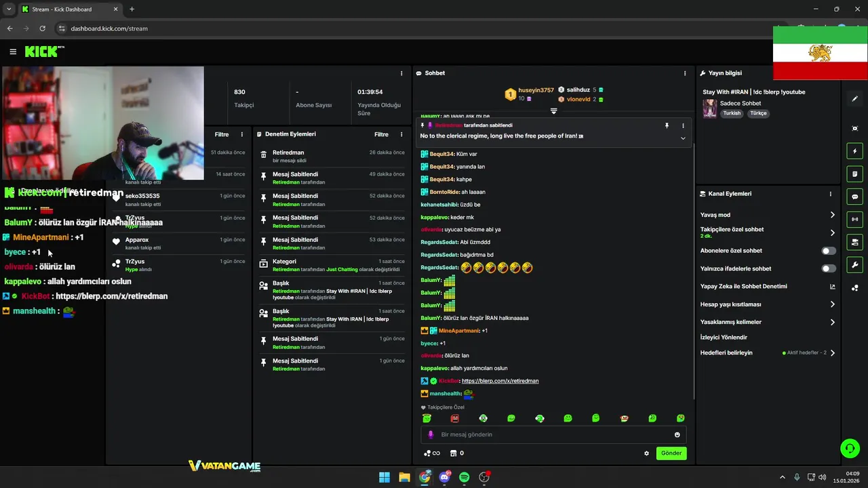The image size is (868, 488).
Task: Click the purple microphone icon in the message box
Action: coord(431,434)
